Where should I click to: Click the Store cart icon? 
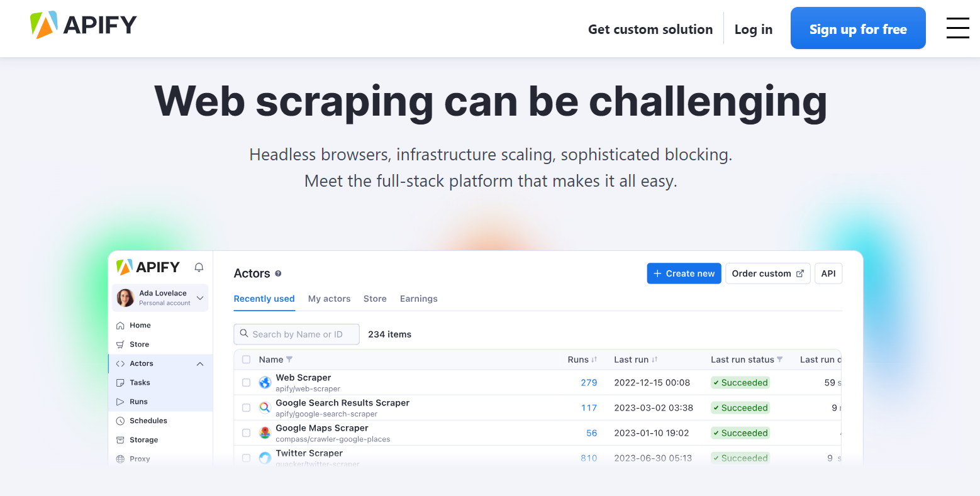pos(120,344)
